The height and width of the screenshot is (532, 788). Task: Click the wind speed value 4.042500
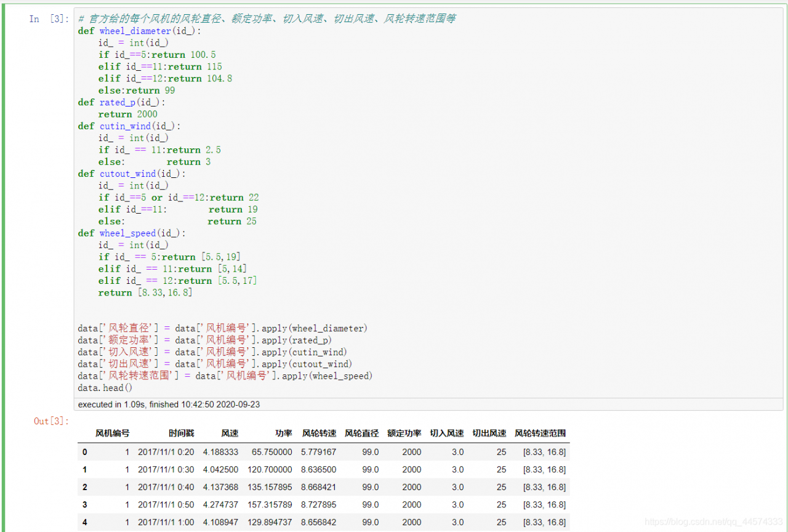(x=220, y=469)
